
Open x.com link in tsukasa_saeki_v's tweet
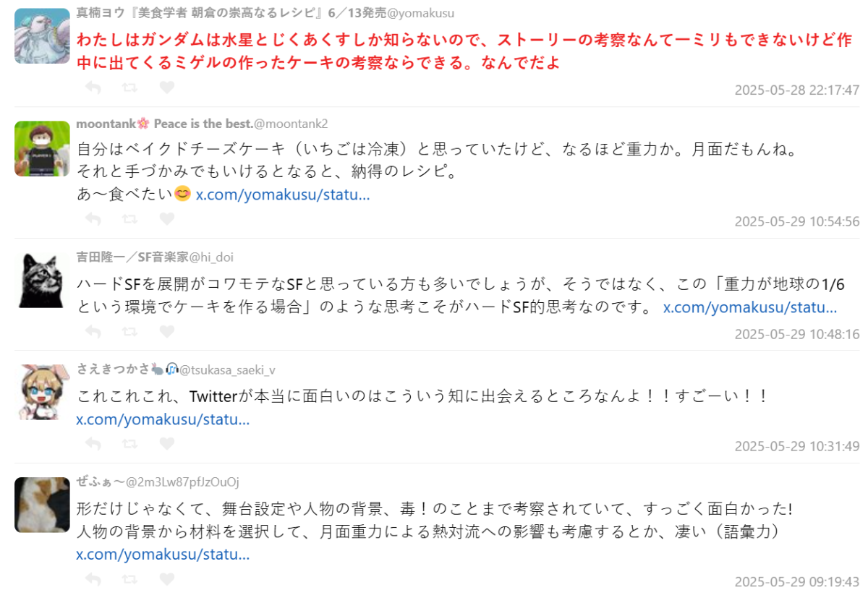pyautogui.click(x=163, y=420)
